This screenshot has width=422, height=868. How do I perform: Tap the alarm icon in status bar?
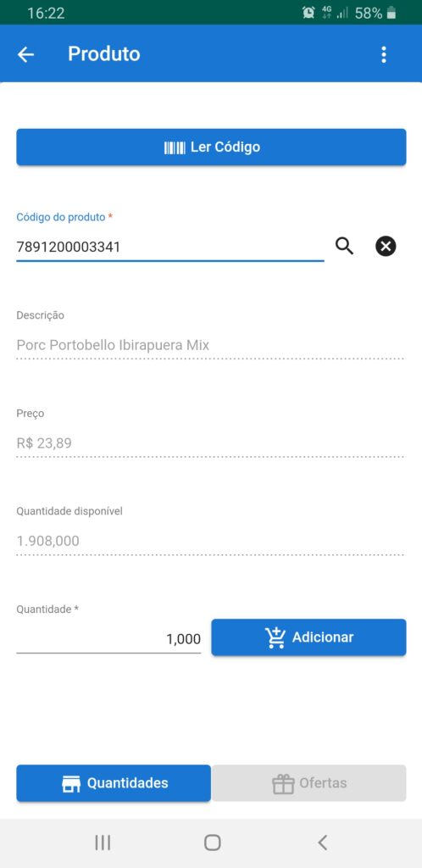[308, 13]
